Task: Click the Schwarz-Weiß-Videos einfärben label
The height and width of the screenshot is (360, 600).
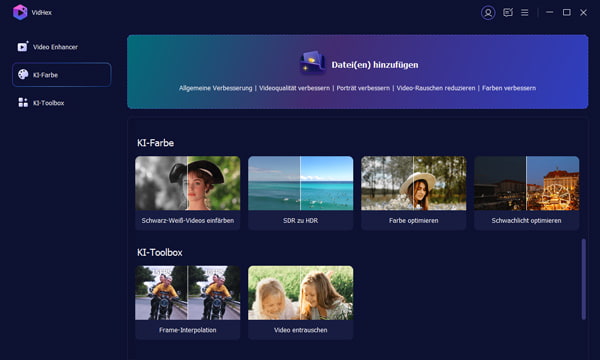Action: pos(188,220)
